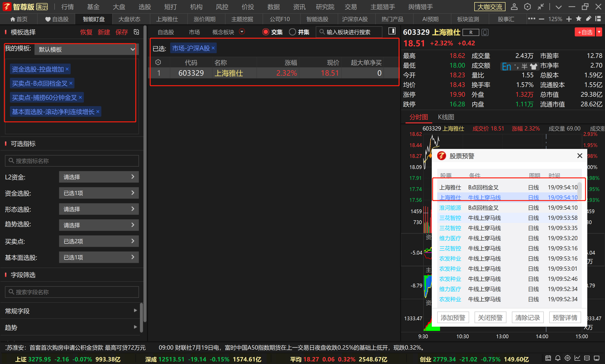Click the template layout icon next to 保存
This screenshot has height=364, width=605.
[x=136, y=32]
